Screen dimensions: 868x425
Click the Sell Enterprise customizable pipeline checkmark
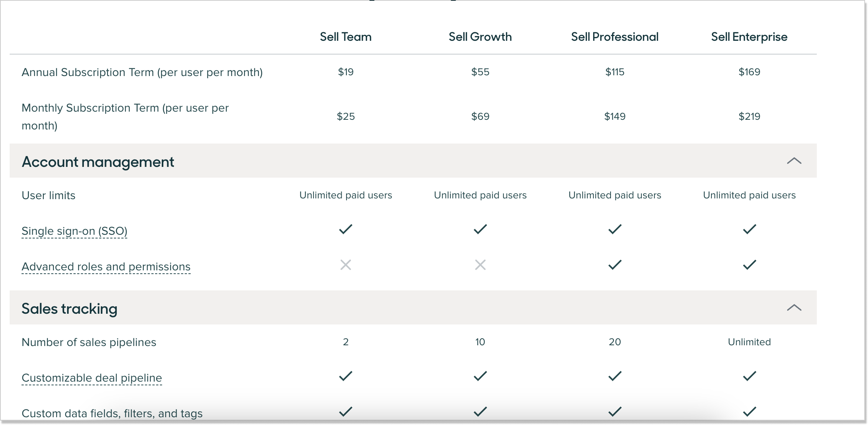click(x=749, y=376)
